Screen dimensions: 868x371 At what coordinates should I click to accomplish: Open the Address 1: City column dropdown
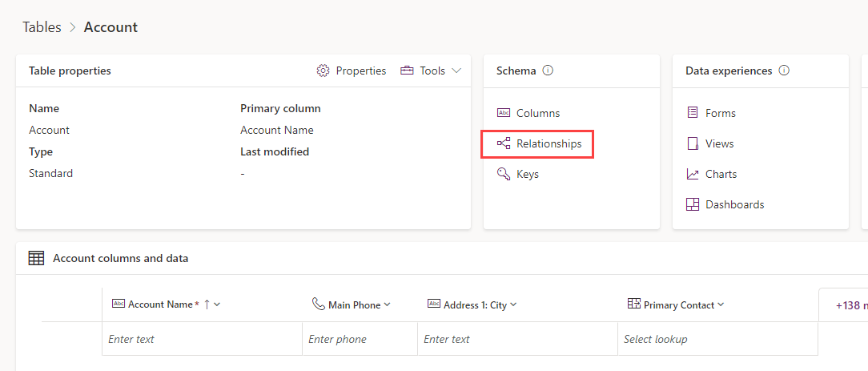[513, 305]
